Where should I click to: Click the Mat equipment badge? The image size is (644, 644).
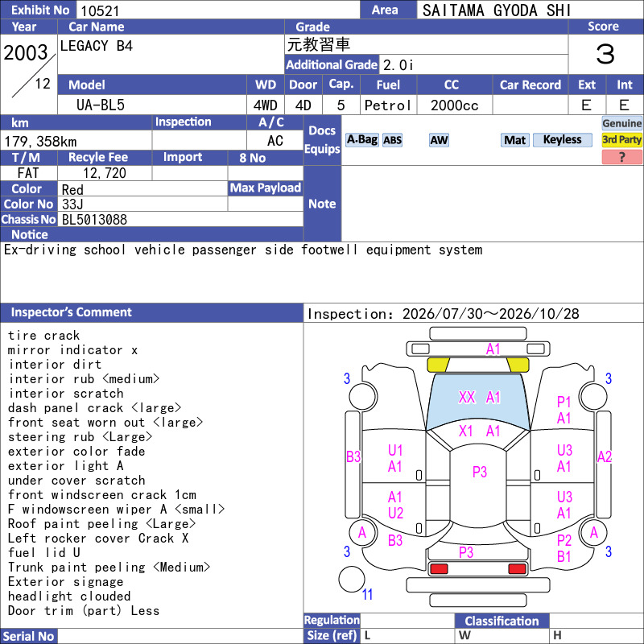(514, 140)
